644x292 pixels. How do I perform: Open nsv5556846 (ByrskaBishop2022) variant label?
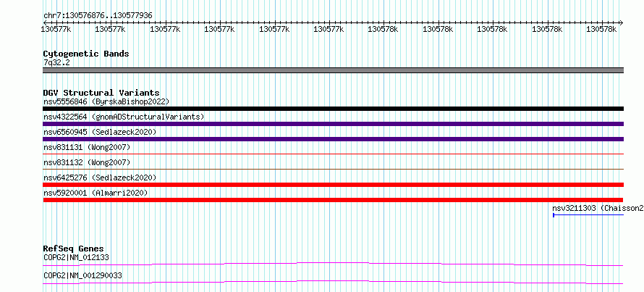click(106, 101)
